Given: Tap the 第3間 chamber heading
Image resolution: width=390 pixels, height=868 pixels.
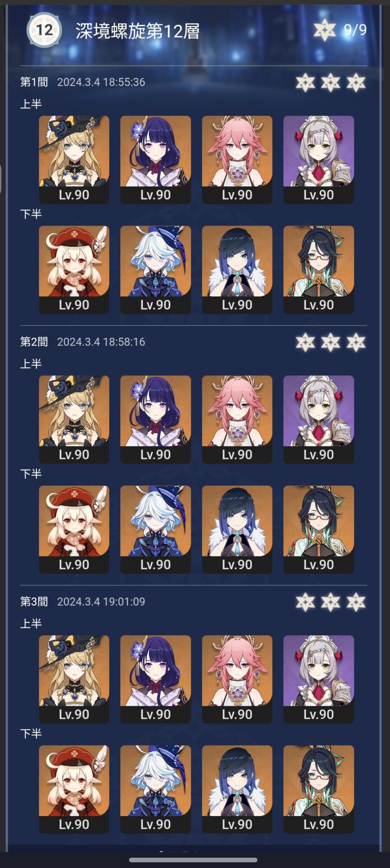Looking at the screenshot, I should click(x=34, y=601).
